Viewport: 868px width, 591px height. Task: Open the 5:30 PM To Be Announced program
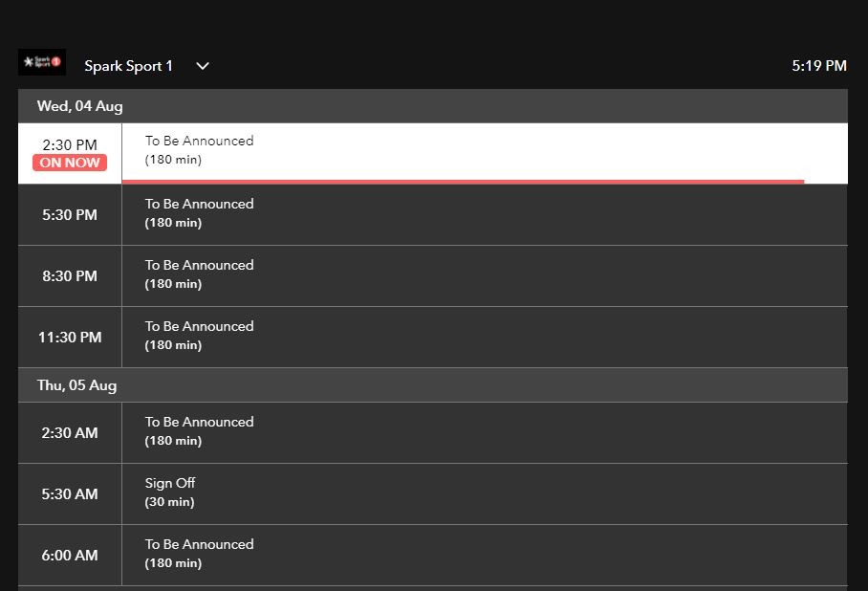[199, 204]
